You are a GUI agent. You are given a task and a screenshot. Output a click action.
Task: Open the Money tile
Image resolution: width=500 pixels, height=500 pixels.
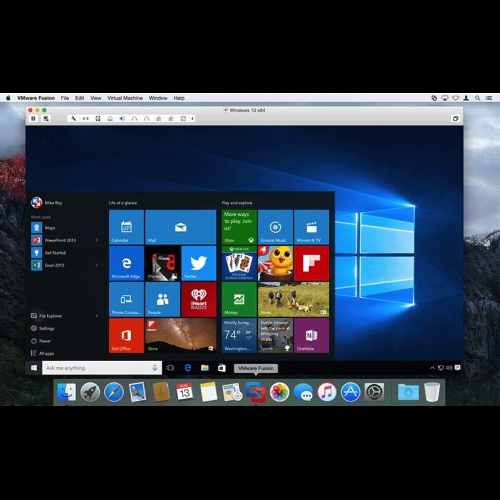(x=239, y=299)
